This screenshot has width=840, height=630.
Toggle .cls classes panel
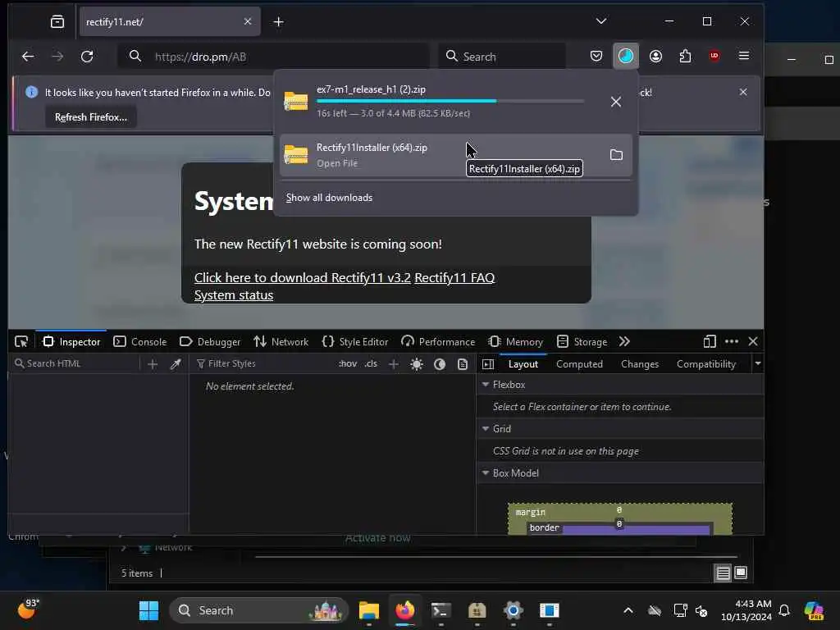tap(371, 363)
